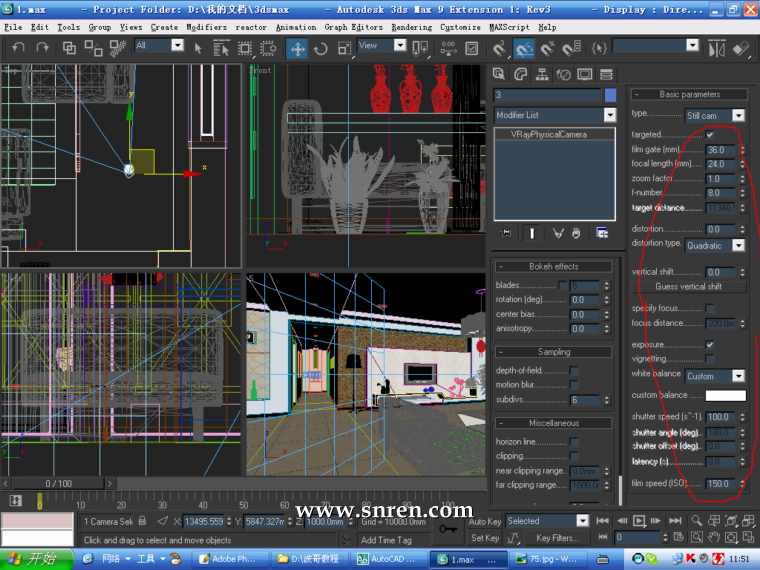
Task: Open the Graph Editors menu
Action: pos(352,27)
